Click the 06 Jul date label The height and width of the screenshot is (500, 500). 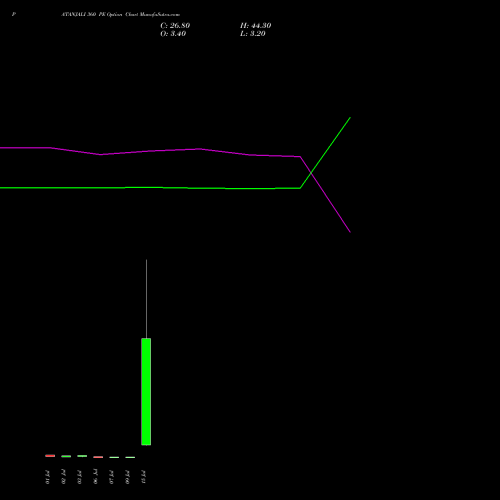click(x=95, y=477)
